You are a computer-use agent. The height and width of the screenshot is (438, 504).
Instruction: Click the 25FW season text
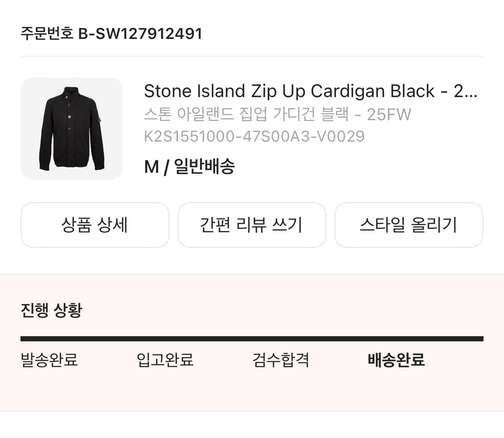(x=389, y=115)
